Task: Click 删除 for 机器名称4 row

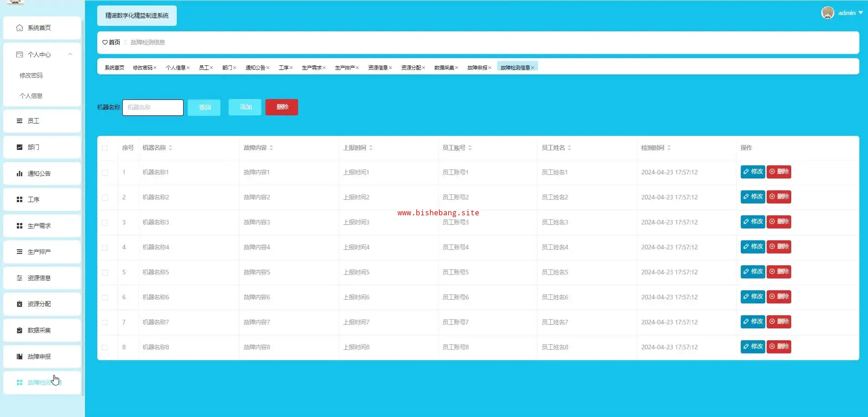Action: 779,247
